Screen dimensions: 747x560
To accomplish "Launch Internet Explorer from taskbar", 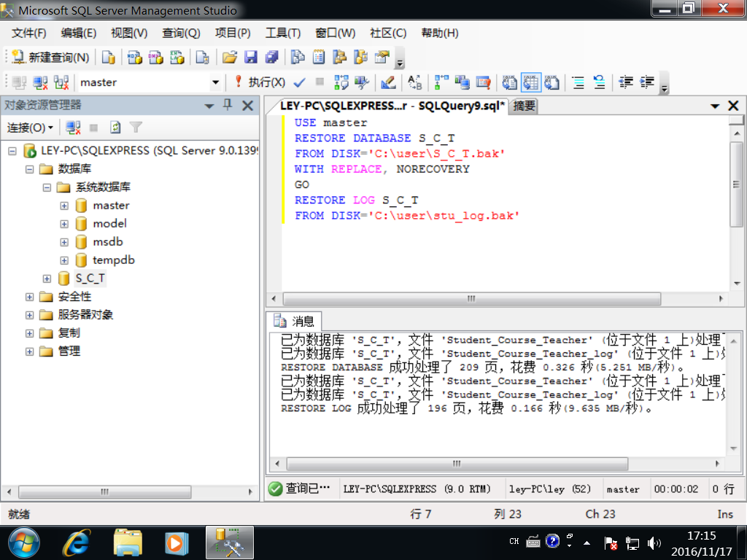I will click(x=77, y=542).
